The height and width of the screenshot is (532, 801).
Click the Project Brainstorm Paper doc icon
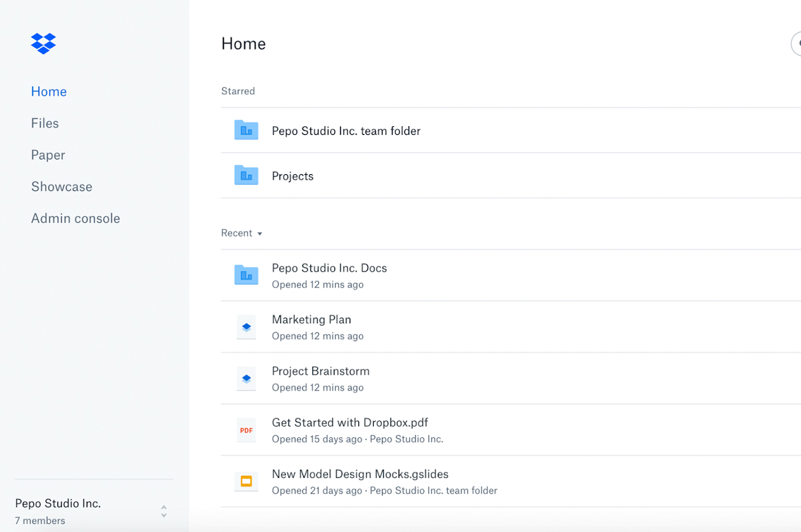(246, 378)
